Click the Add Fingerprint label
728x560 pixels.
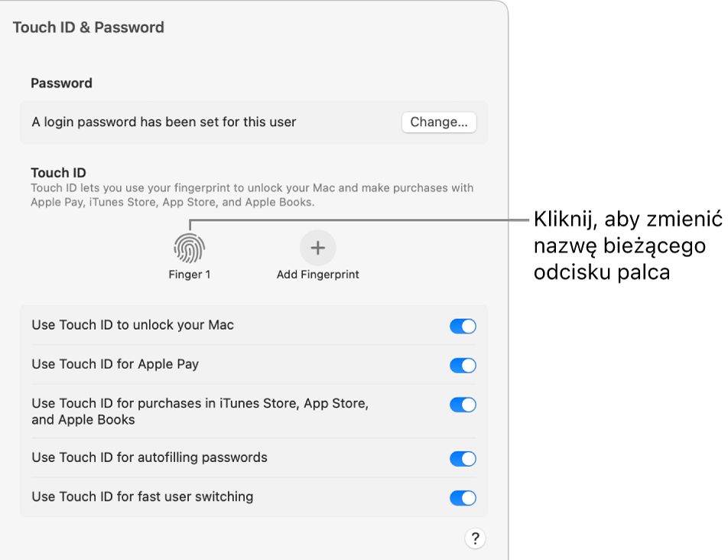pyautogui.click(x=317, y=273)
